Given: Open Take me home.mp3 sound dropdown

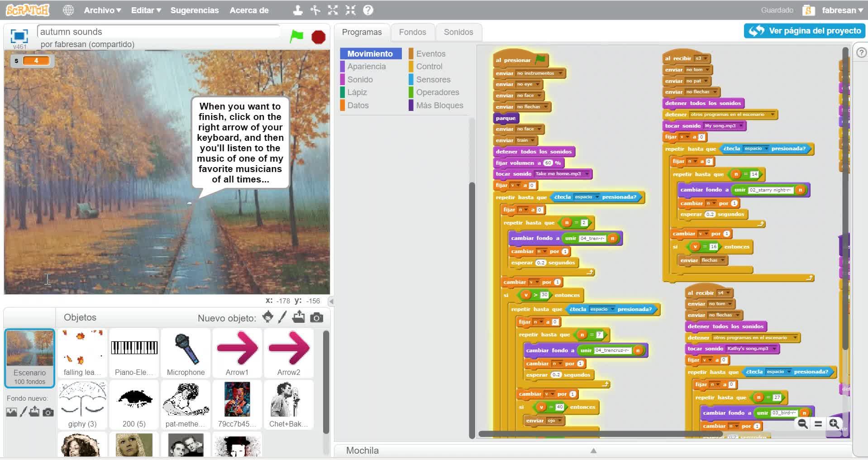Looking at the screenshot, I should pos(587,174).
